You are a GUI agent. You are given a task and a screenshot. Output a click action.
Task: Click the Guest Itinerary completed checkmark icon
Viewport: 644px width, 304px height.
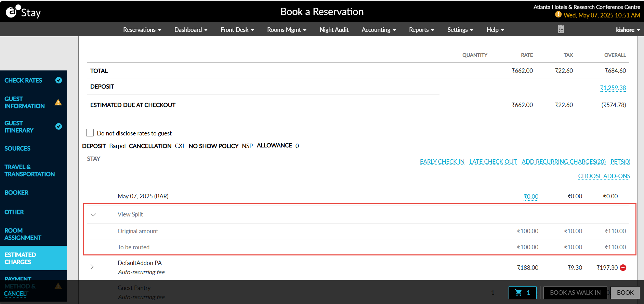[59, 127]
